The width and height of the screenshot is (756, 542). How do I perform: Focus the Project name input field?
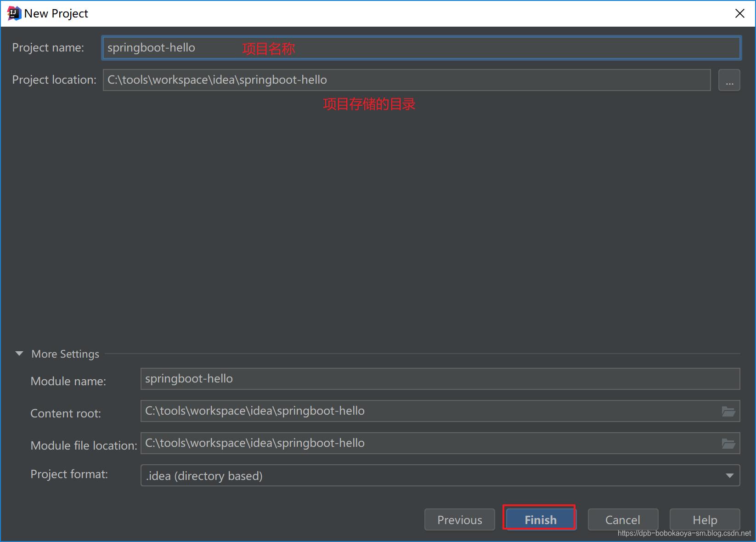coord(421,48)
